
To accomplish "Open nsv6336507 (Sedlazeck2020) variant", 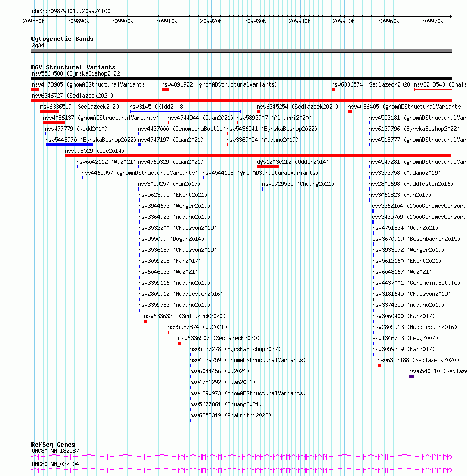I will [219, 338].
